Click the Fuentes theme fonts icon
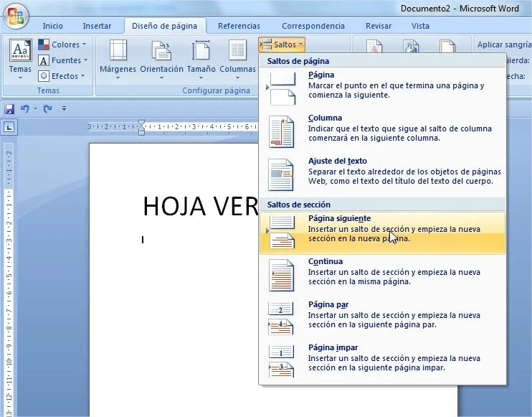The height and width of the screenshot is (417, 532). coord(44,60)
